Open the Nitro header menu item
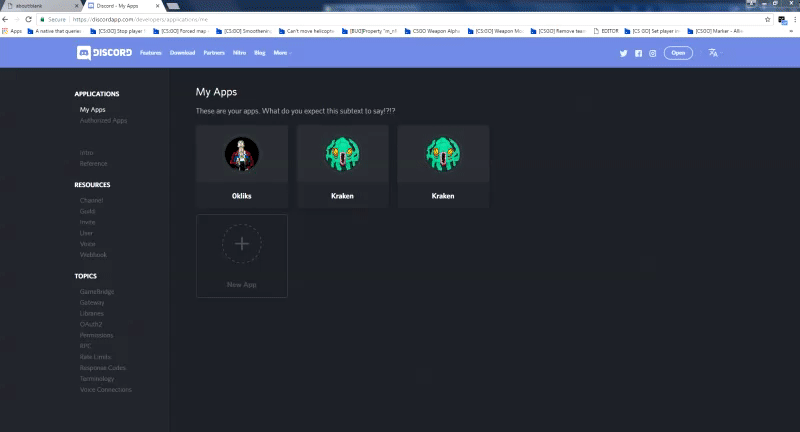This screenshot has width=800, height=432. tap(239, 53)
